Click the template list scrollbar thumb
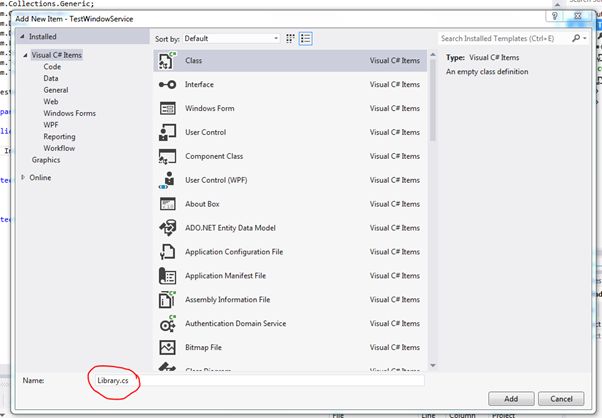This screenshot has width=602, height=418. (433, 100)
